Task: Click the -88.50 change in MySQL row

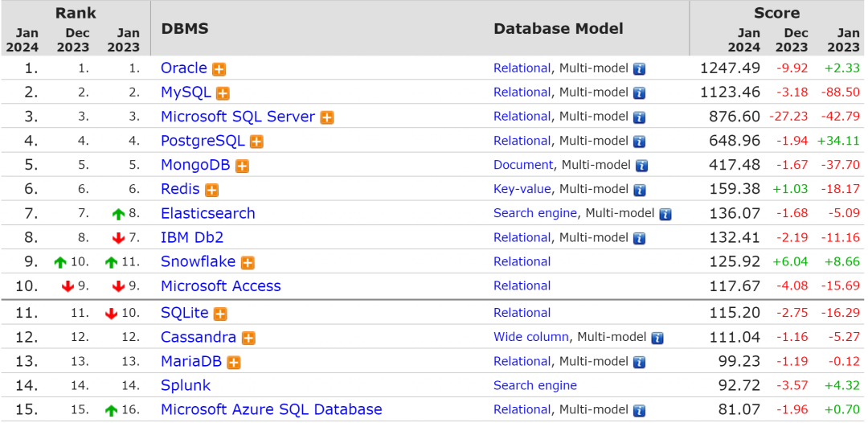Action: coord(841,92)
